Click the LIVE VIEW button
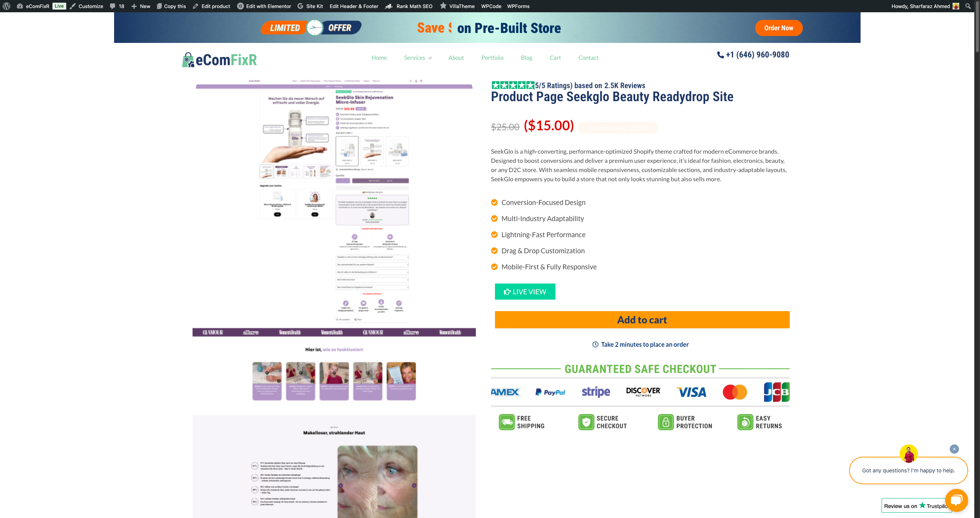This screenshot has height=518, width=980. 525,292
